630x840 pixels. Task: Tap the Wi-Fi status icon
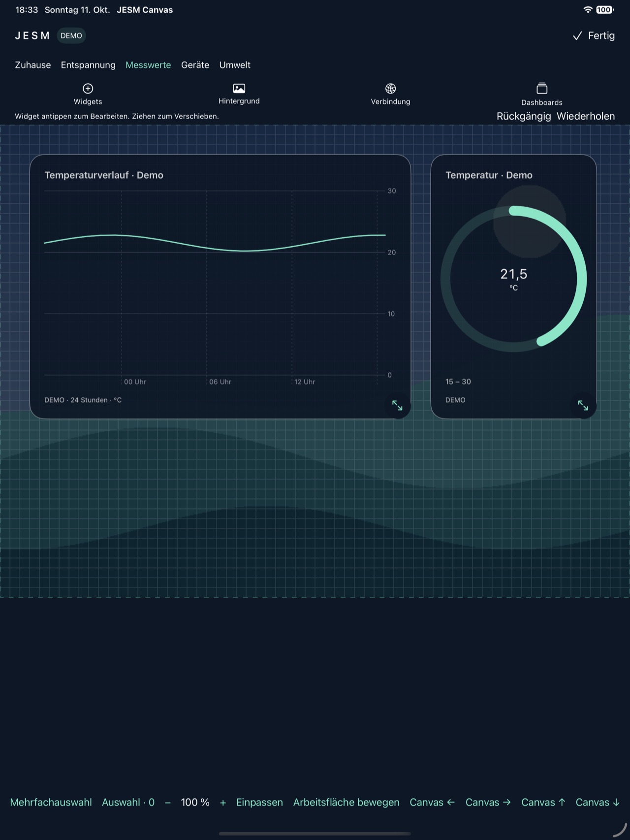click(x=588, y=10)
